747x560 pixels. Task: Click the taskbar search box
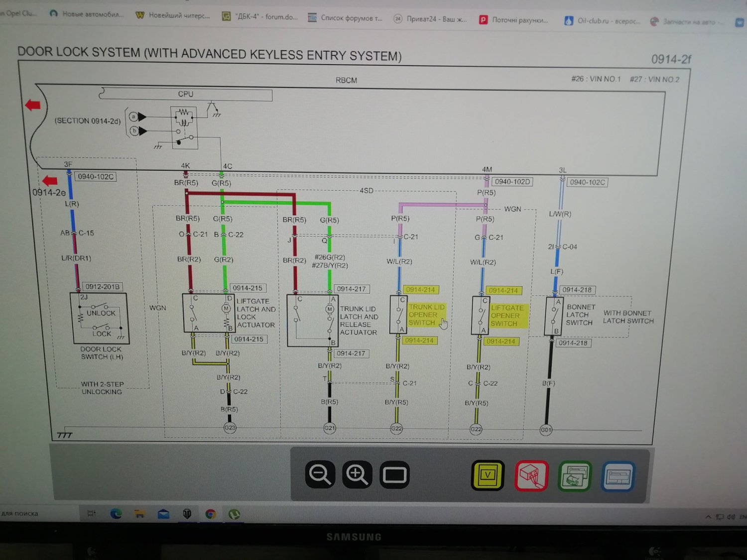coord(39,513)
